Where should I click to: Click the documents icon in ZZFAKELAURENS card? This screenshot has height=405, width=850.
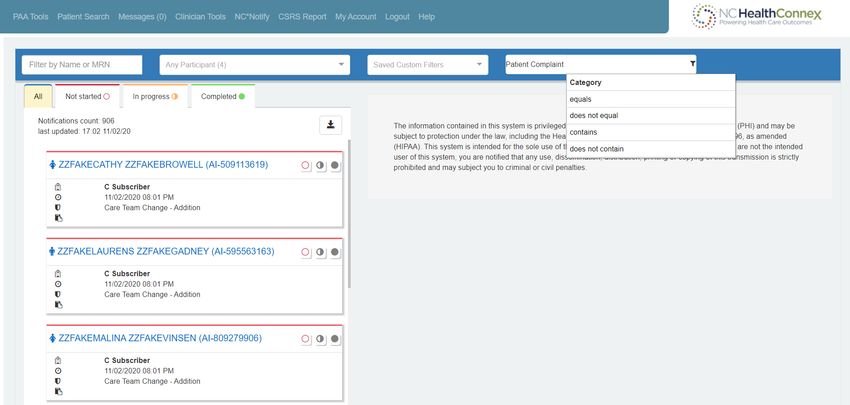pyautogui.click(x=59, y=305)
